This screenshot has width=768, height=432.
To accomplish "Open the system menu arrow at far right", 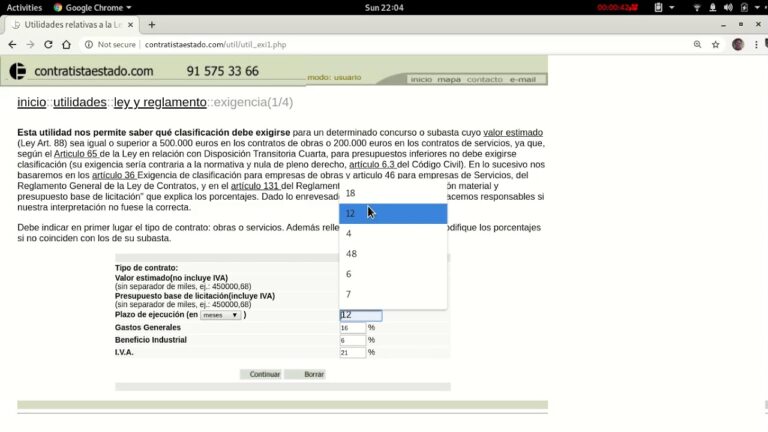I will click(x=757, y=7).
